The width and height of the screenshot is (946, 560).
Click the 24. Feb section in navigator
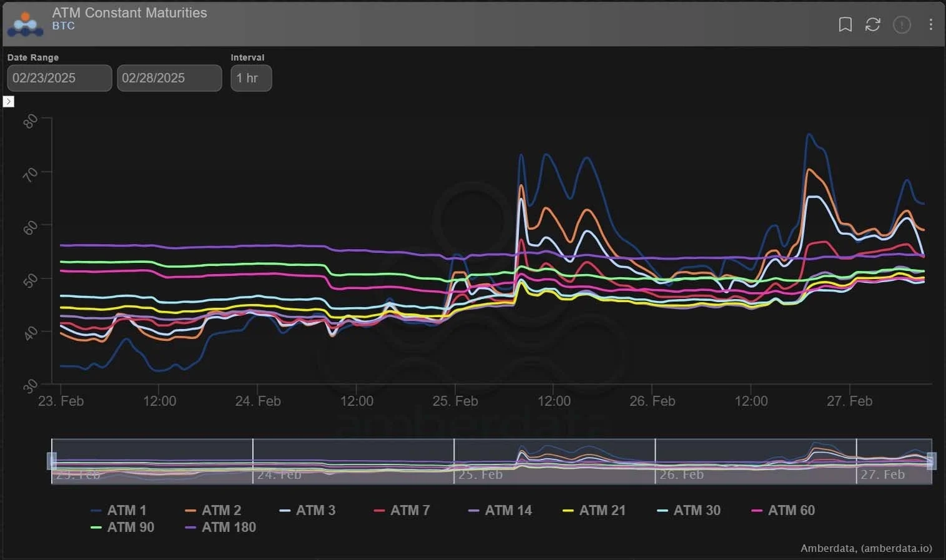353,461
